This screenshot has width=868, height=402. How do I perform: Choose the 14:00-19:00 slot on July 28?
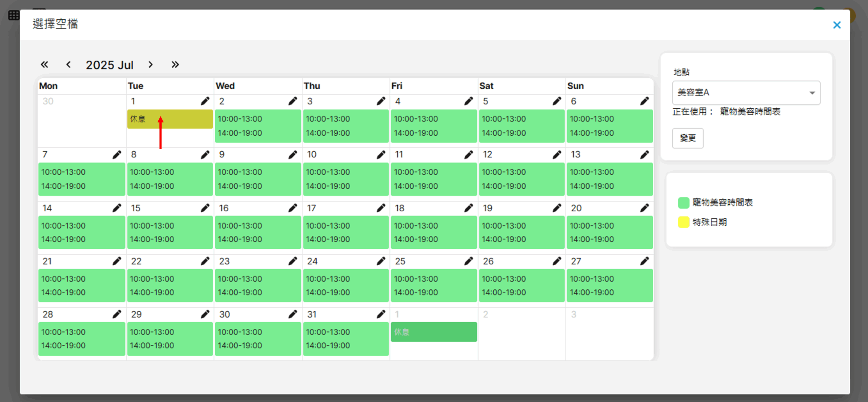pos(63,345)
